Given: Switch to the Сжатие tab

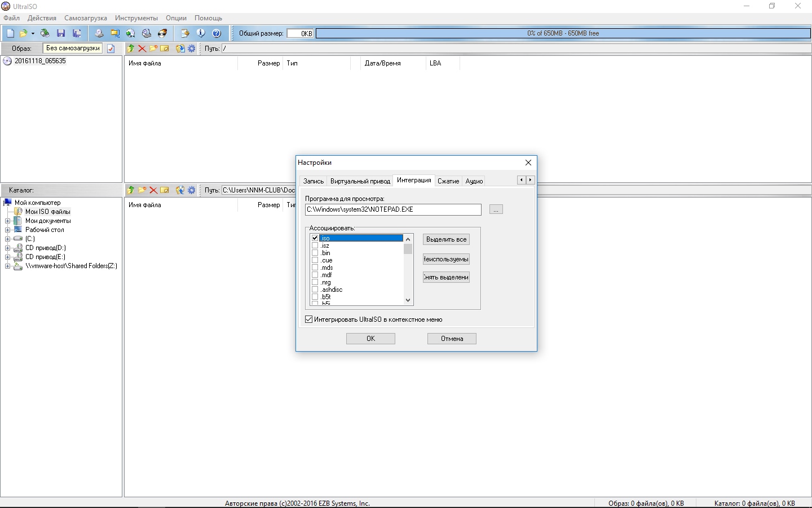Looking at the screenshot, I should pos(448,181).
